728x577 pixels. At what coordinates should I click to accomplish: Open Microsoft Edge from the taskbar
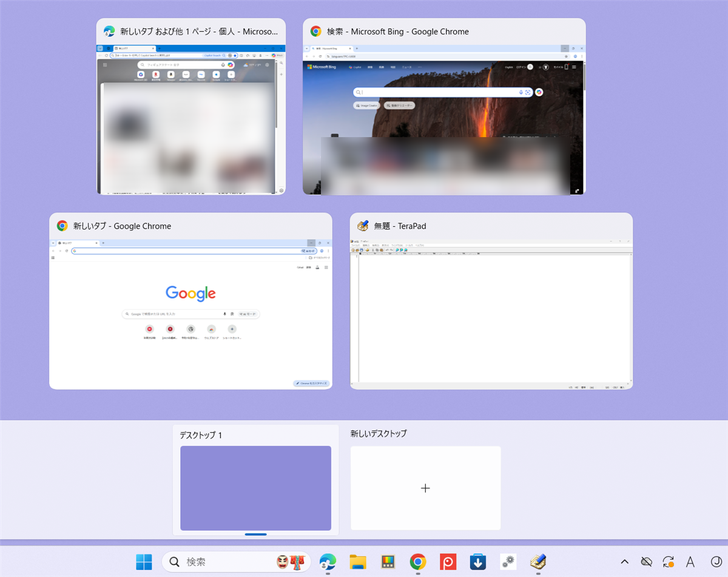[328, 561]
